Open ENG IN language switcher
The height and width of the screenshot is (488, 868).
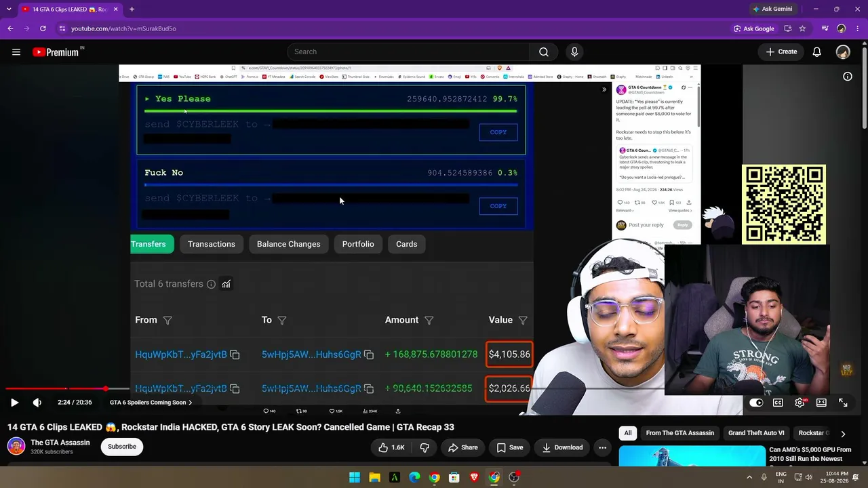click(781, 477)
